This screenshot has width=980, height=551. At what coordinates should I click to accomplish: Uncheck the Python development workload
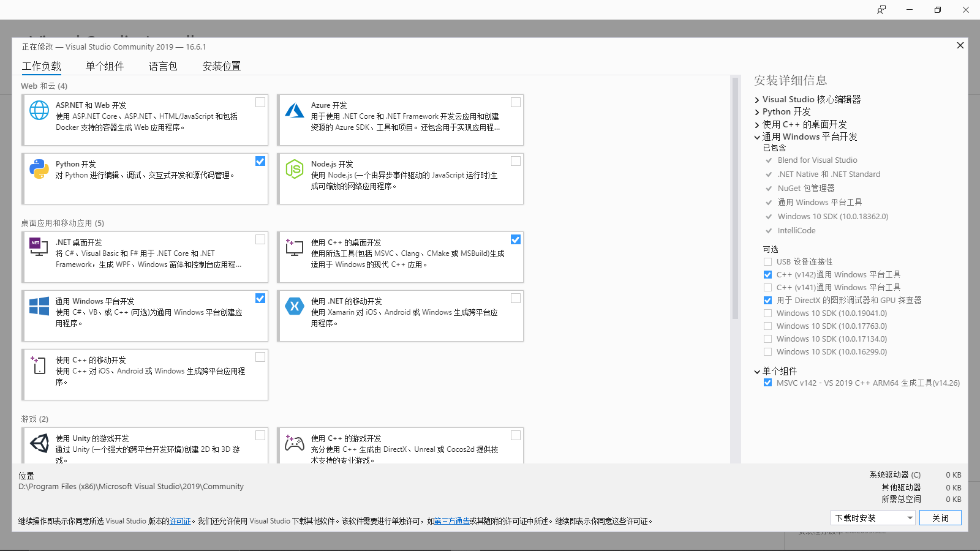click(260, 161)
